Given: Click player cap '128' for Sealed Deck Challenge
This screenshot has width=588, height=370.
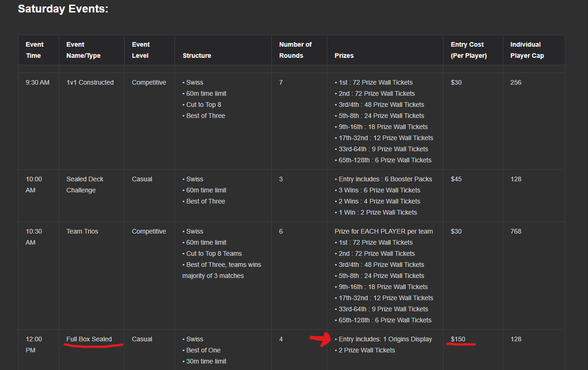Looking at the screenshot, I should pyautogui.click(x=515, y=179).
